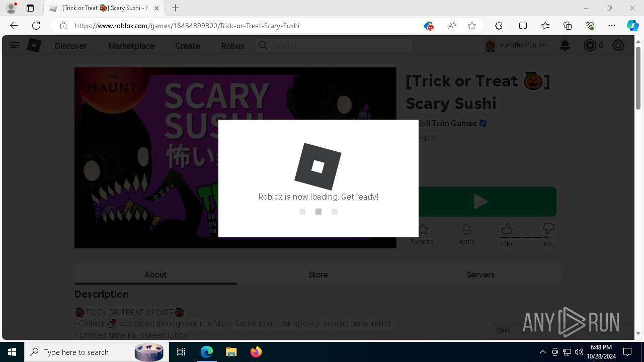The height and width of the screenshot is (362, 644).
Task: Open the Roblox settings gear
Action: (618, 46)
